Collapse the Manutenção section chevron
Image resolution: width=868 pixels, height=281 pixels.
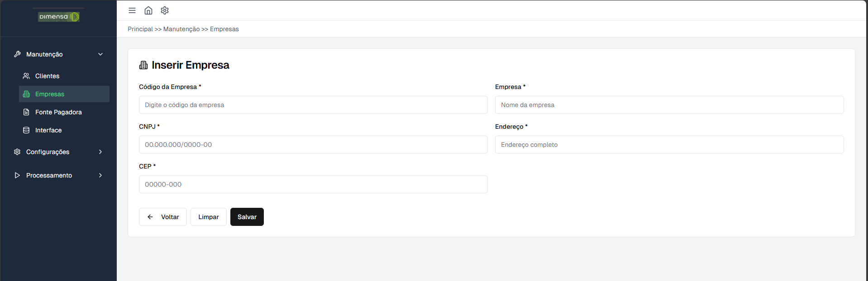[100, 54]
